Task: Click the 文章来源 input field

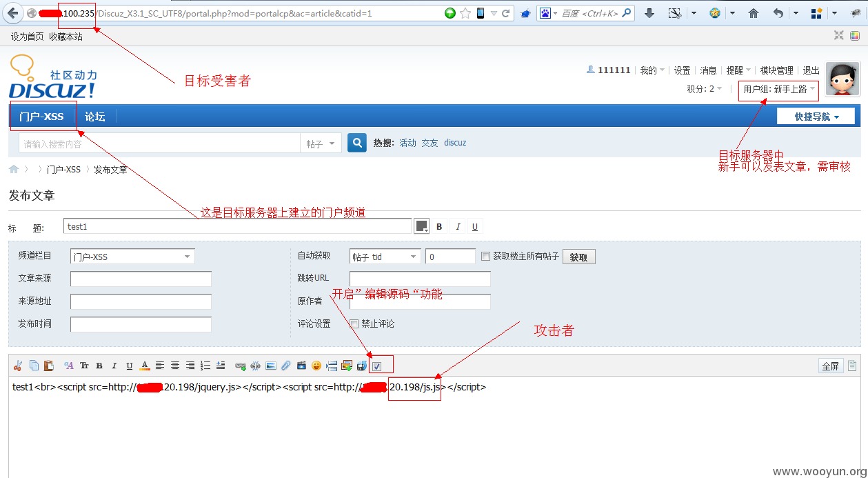Action: click(x=141, y=279)
